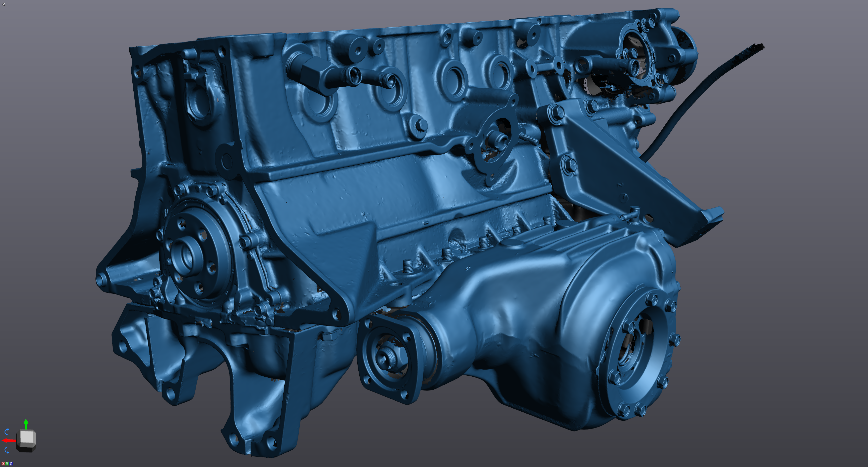Click the left dark face of view cube

tap(18, 438)
